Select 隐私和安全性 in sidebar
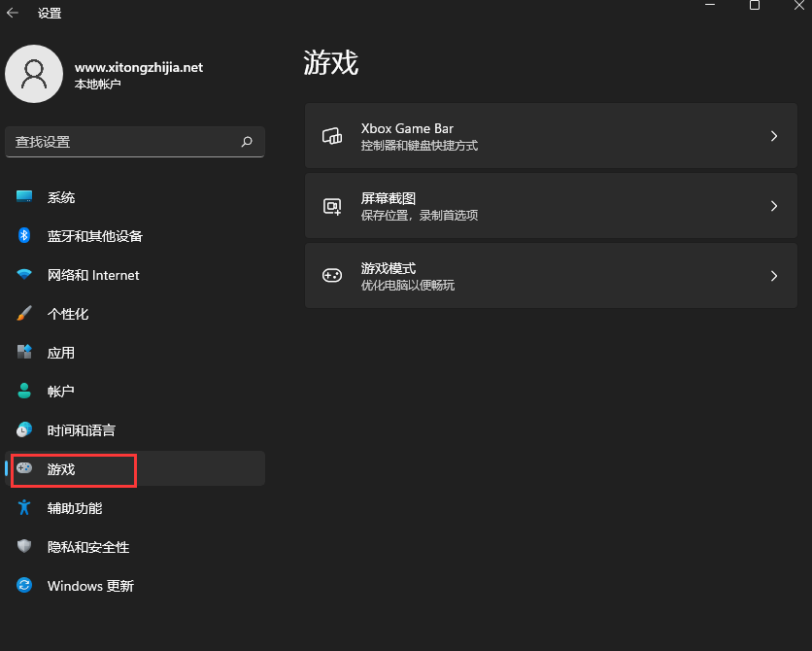812x651 pixels. (x=135, y=546)
